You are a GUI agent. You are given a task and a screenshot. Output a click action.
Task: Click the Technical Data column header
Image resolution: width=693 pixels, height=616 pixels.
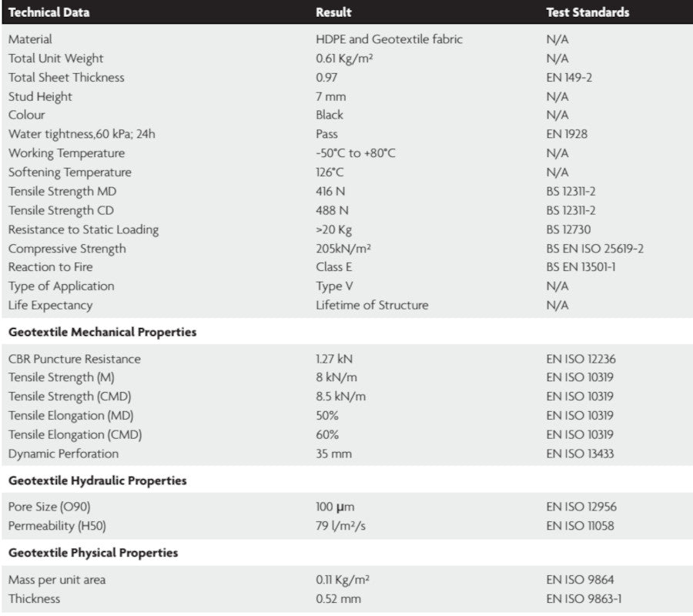coord(49,12)
